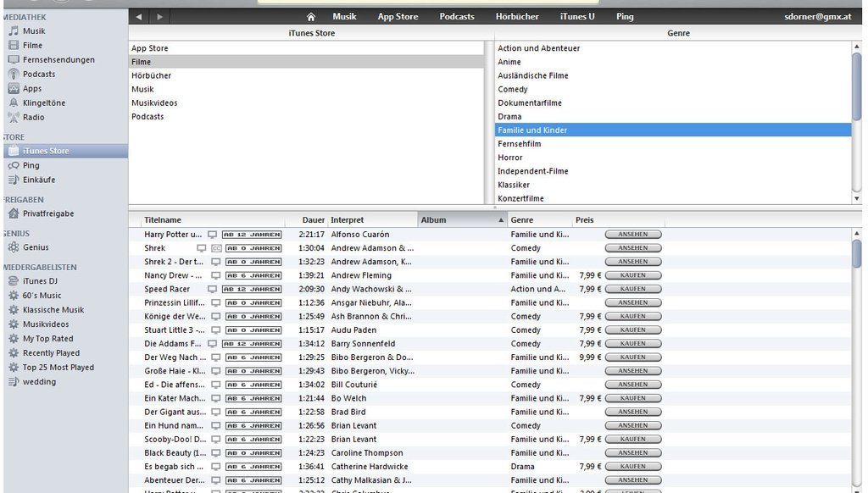868x493 pixels.
Task: Open the Recently Played smart playlist
Action: click(51, 353)
